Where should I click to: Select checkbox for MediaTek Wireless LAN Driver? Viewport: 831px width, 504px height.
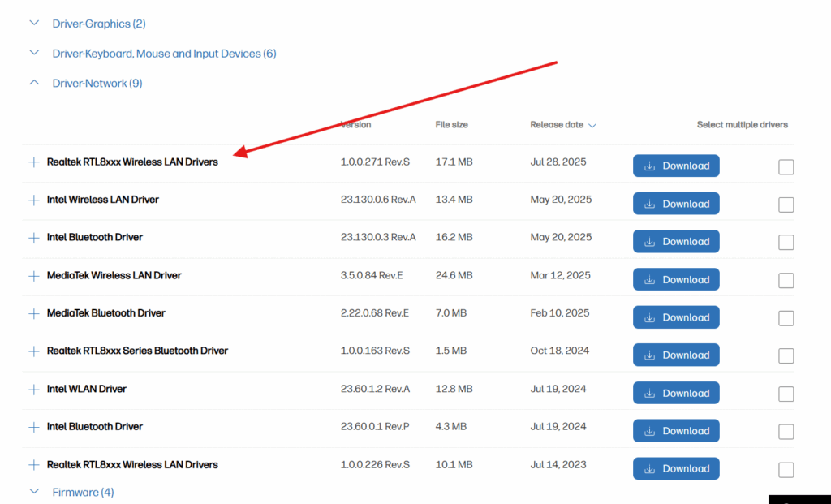[786, 281]
